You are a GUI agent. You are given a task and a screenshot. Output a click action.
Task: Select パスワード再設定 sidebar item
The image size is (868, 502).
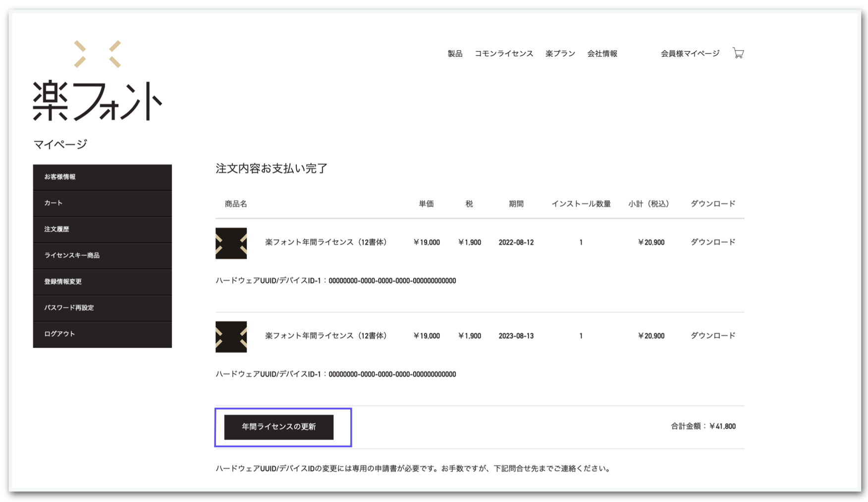(102, 308)
